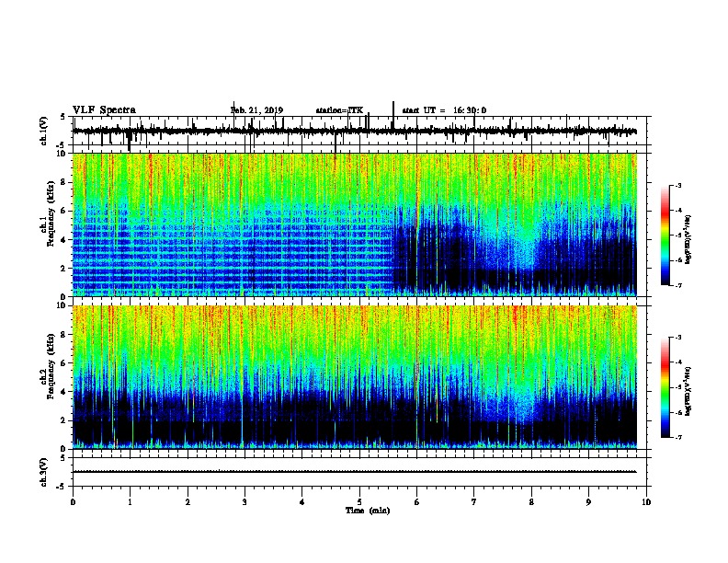Click the "-5" tick on ch.3(V) axis

click(62, 487)
